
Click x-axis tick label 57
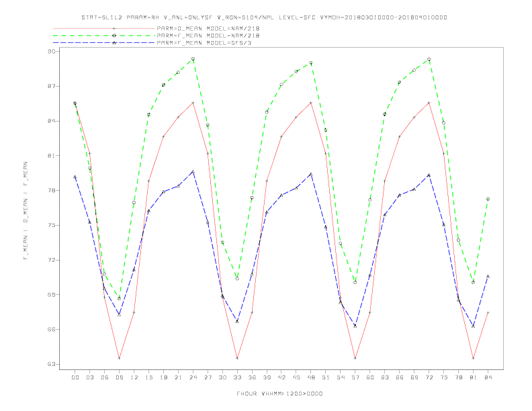click(x=355, y=377)
